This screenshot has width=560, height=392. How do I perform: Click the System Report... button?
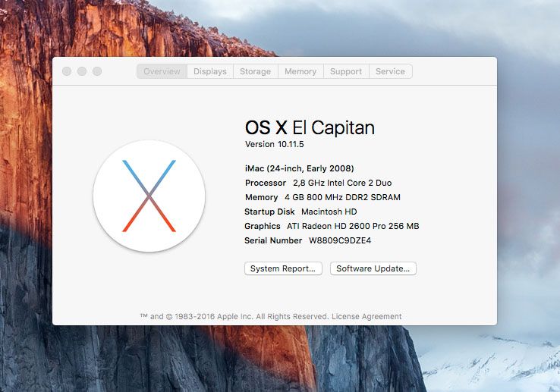(x=283, y=268)
